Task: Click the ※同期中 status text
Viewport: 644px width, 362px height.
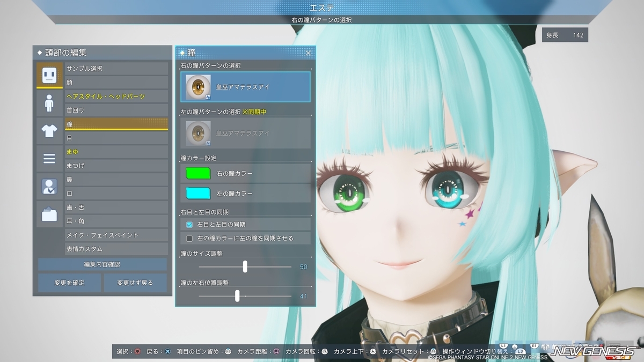Action: click(x=255, y=112)
